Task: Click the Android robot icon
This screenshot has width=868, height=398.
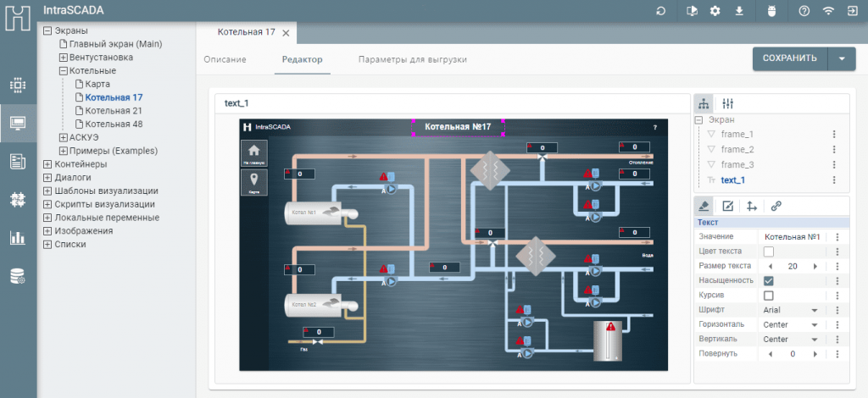Action: [771, 11]
